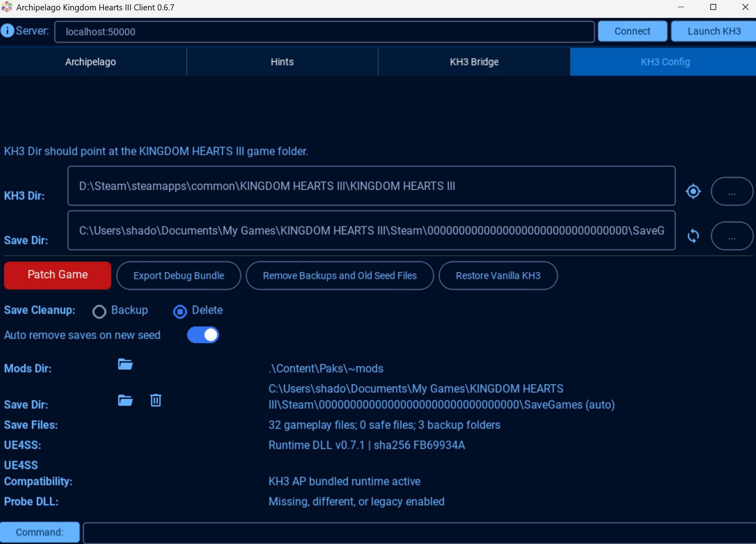Open the Save Dir folder icon
Screen dimensions: 756x544
coord(125,400)
